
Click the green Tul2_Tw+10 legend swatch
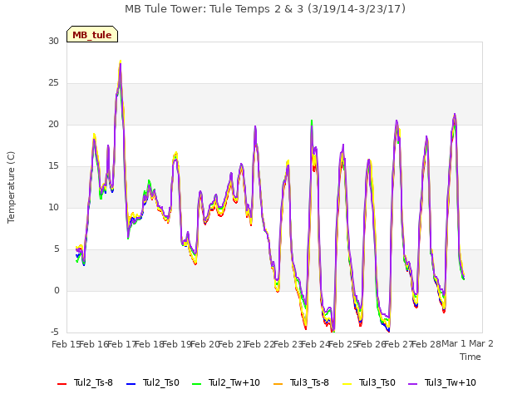197,384
